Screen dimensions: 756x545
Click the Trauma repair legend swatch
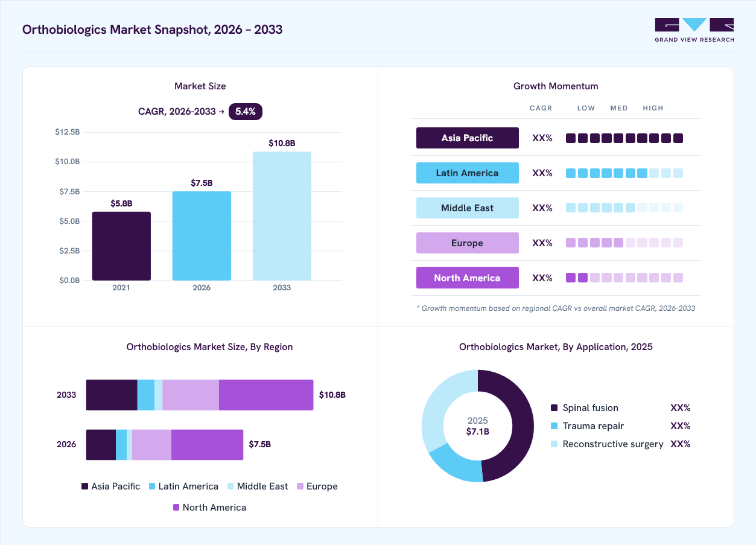pos(554,426)
